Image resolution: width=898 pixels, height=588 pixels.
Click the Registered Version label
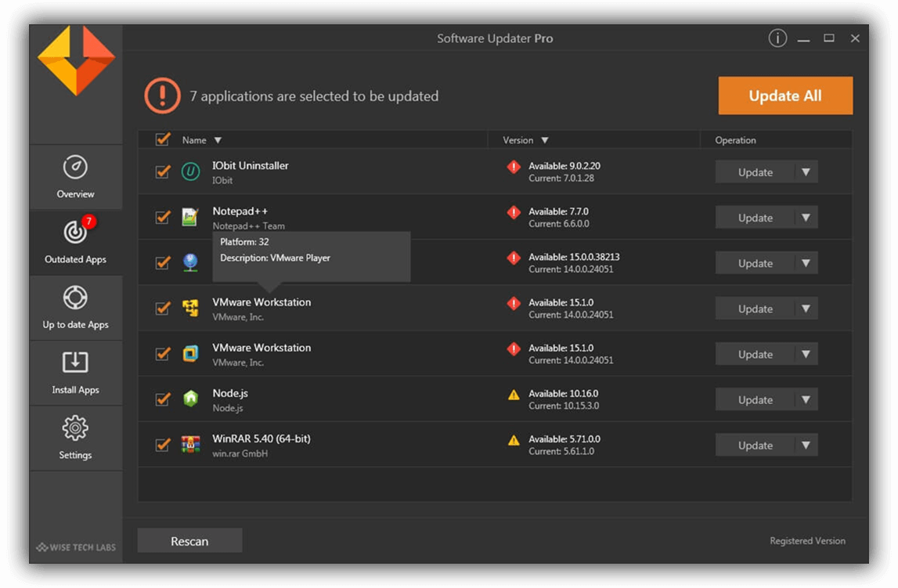[x=807, y=541]
